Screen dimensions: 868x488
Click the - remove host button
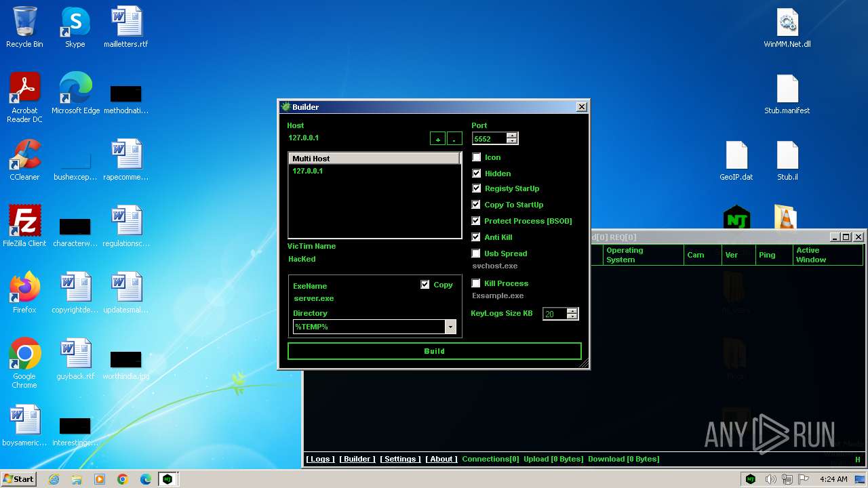click(454, 139)
